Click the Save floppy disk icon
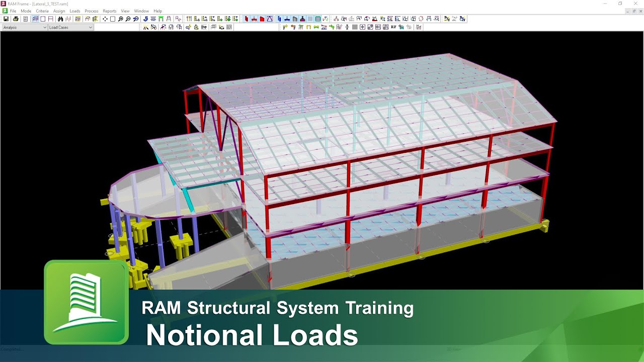 click(6, 19)
